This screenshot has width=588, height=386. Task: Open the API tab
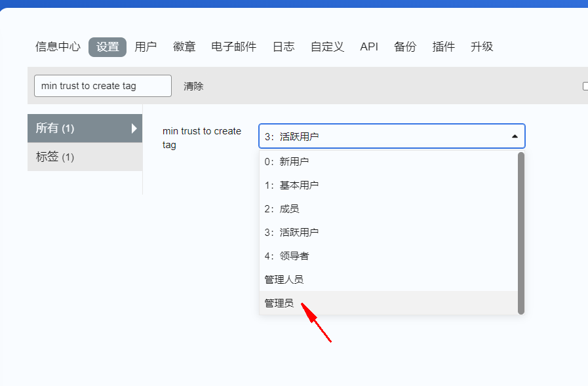[x=369, y=47]
